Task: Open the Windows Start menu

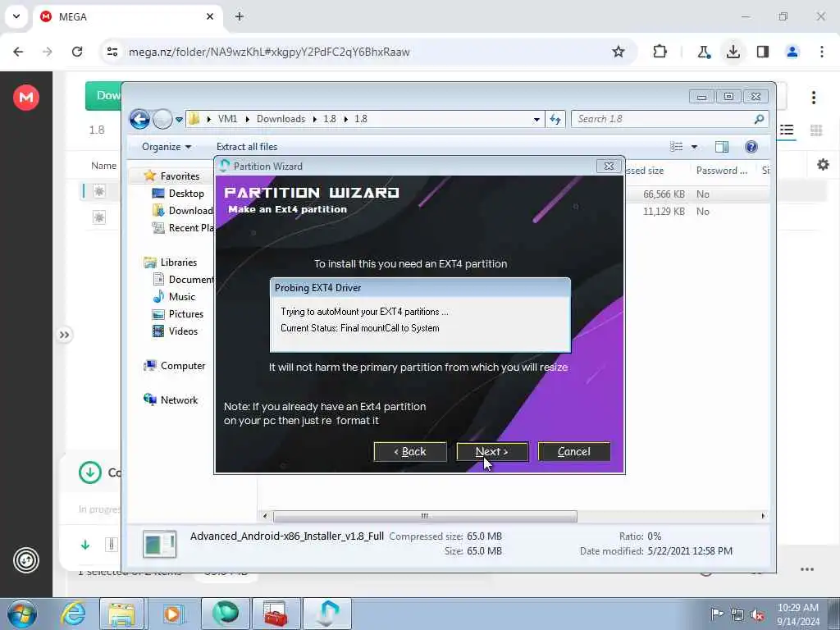Action: (21, 614)
